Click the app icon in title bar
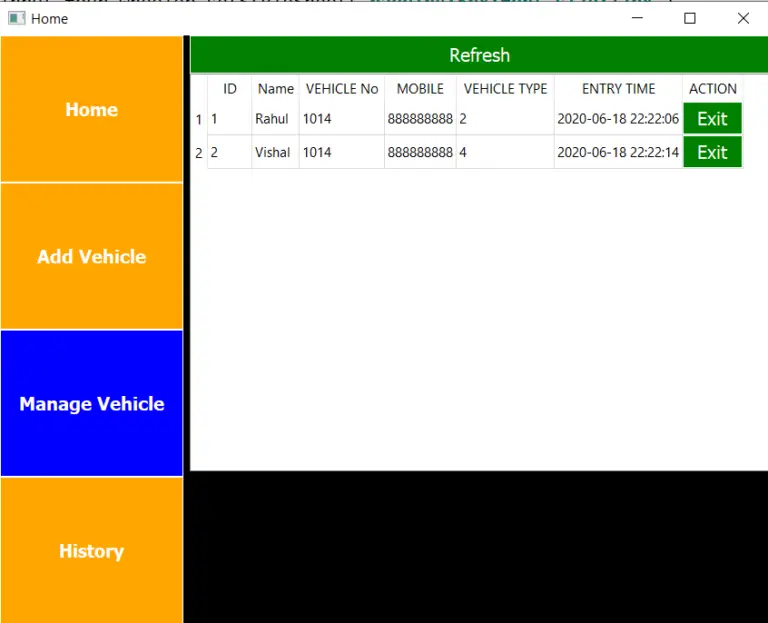 17,19
